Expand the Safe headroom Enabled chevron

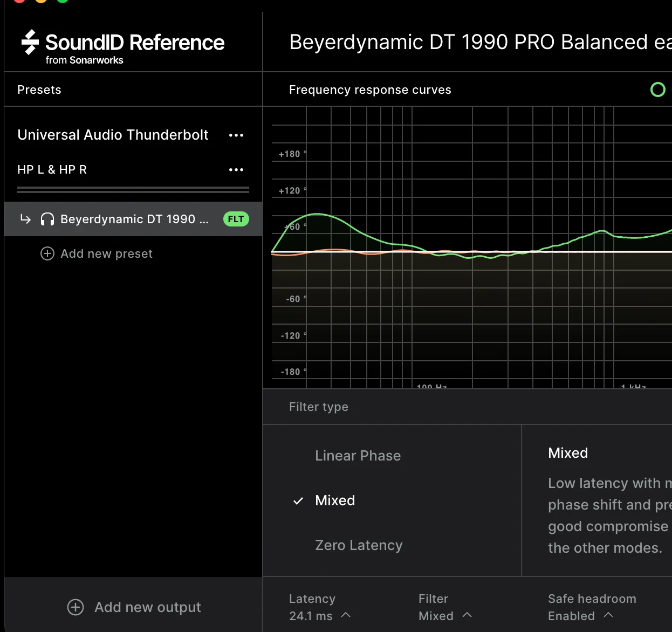(x=608, y=615)
